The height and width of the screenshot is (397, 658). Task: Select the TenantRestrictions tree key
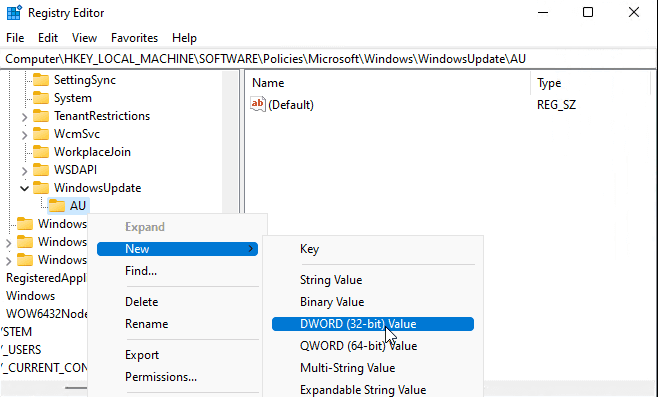click(x=102, y=116)
